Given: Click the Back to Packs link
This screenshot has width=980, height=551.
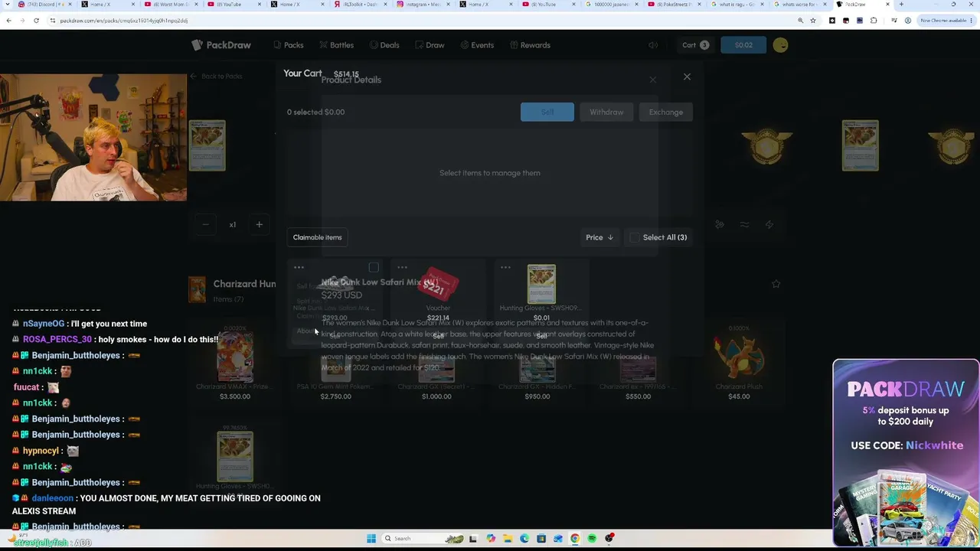Looking at the screenshot, I should [x=217, y=77].
